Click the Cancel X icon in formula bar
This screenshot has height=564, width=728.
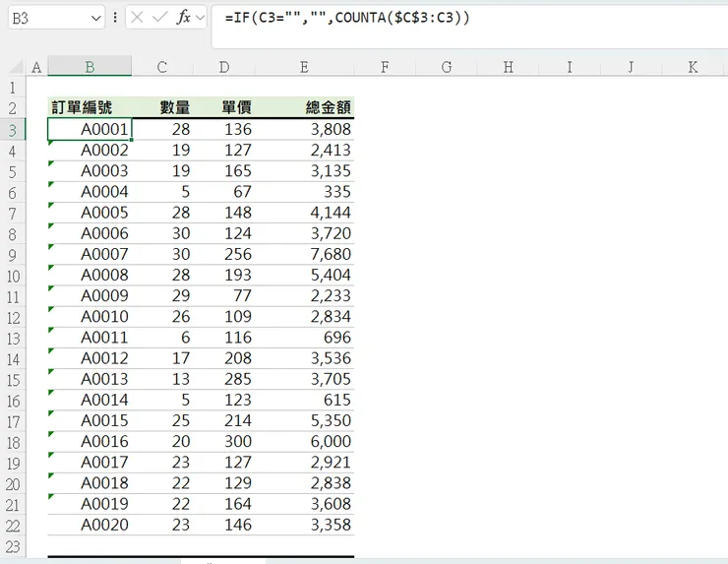click(x=138, y=18)
